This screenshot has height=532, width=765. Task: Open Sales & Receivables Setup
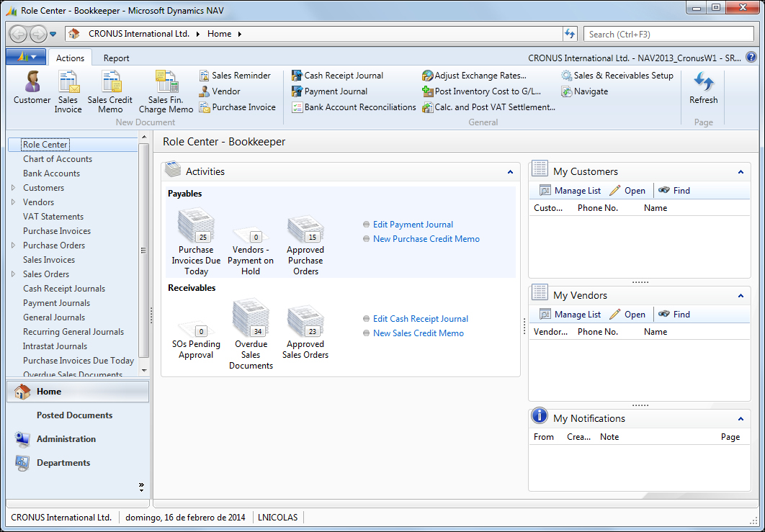tap(617, 76)
